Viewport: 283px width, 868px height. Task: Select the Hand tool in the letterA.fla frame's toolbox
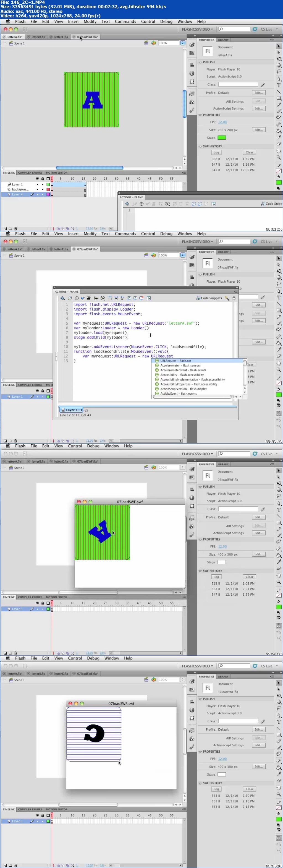click(279, 151)
